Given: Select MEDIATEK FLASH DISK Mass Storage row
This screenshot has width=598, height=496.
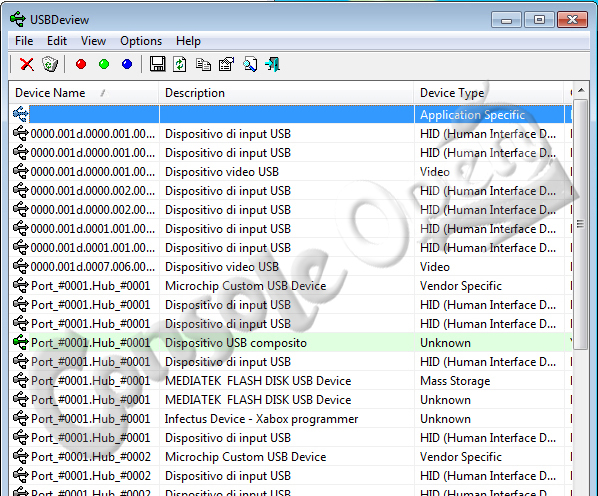Looking at the screenshot, I should [x=290, y=380].
